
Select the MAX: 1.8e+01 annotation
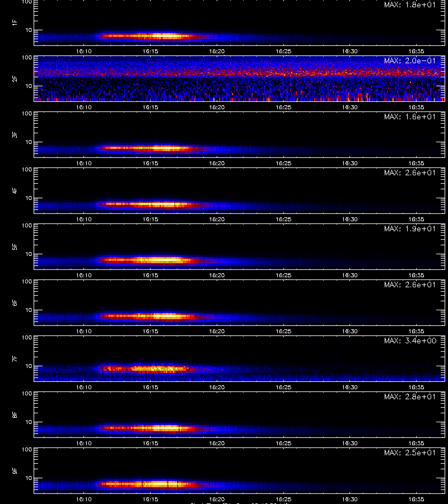coord(410,5)
